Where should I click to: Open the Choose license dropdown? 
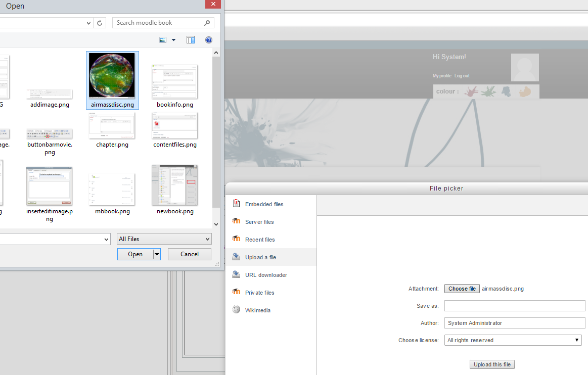point(513,340)
